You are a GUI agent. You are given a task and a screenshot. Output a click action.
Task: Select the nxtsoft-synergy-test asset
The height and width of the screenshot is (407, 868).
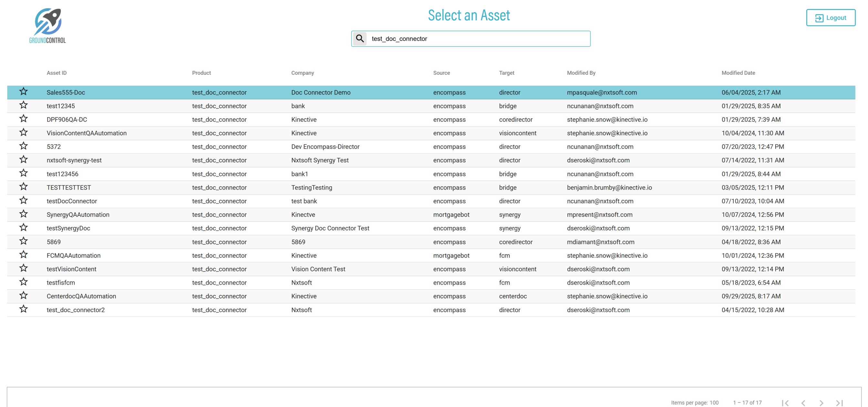pyautogui.click(x=74, y=160)
